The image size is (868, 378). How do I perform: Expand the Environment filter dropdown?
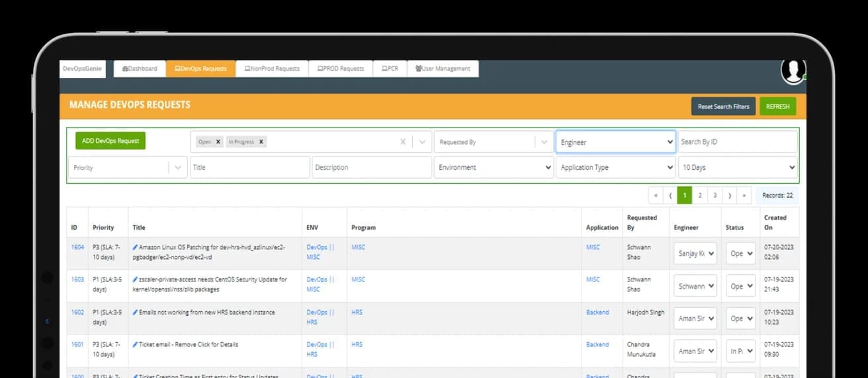494,167
